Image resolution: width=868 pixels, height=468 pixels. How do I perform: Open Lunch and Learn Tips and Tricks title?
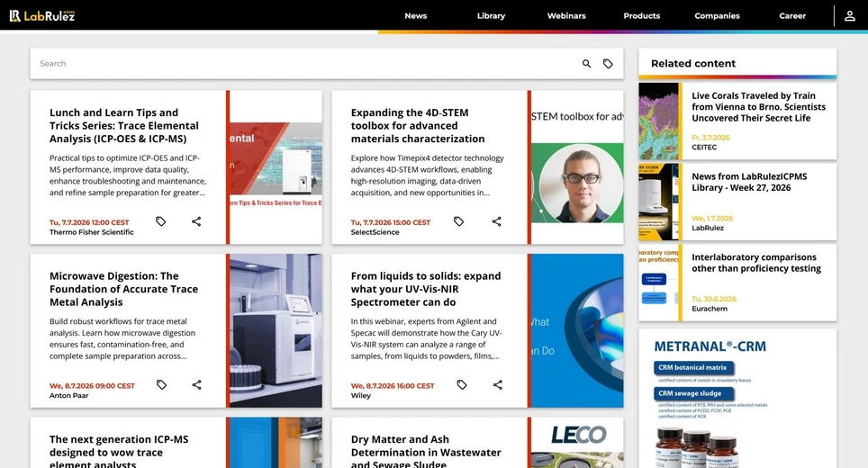(124, 126)
